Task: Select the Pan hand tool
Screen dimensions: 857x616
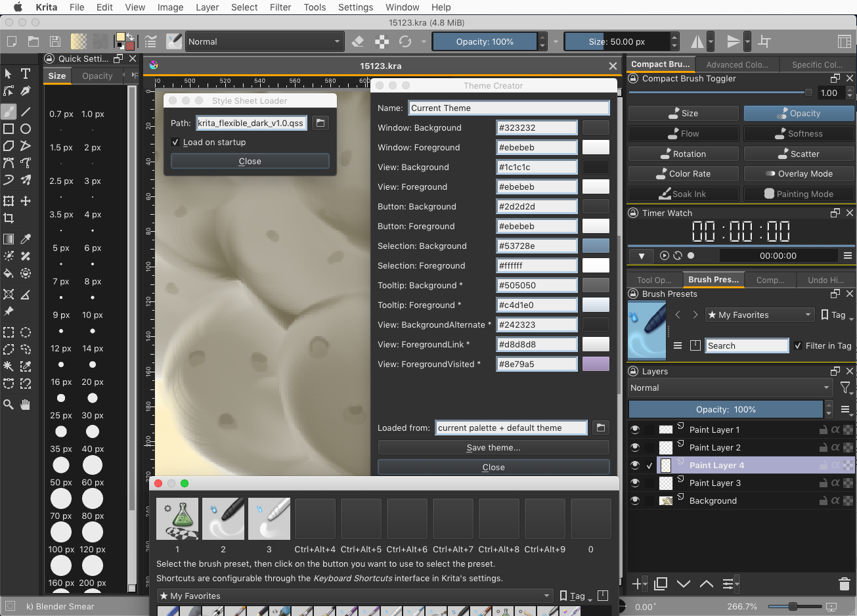Action: click(x=26, y=405)
